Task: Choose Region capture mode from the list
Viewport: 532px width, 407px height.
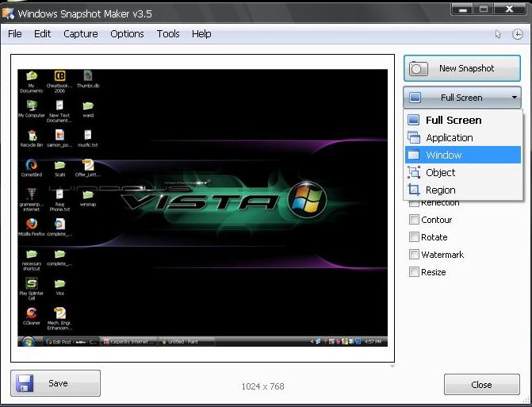Action: coord(463,190)
